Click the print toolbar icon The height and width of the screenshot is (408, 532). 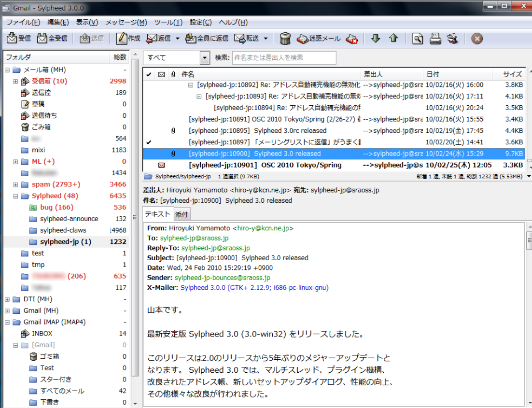[x=435, y=38]
